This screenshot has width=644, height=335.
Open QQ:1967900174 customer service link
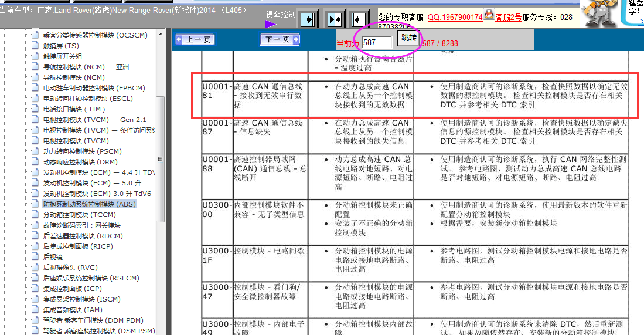coord(455,17)
